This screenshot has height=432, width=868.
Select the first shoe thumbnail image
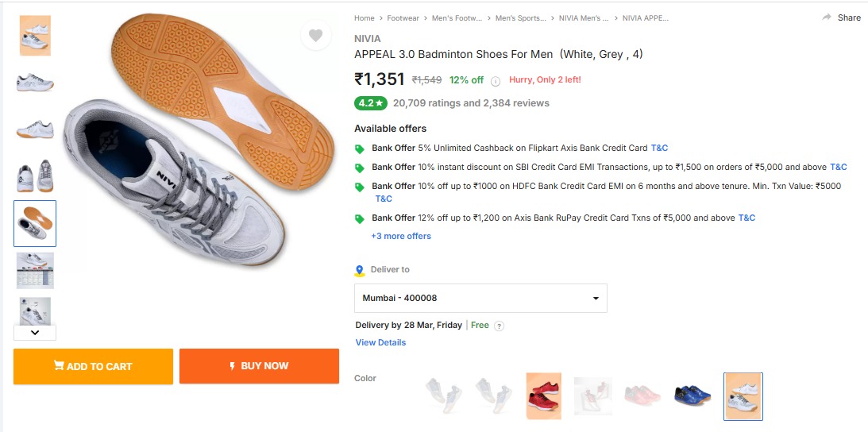coord(35,36)
